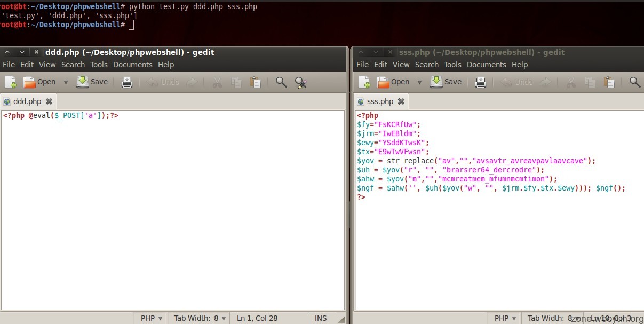
Task: Open View menu in ddd.php window
Action: pyautogui.click(x=47, y=65)
